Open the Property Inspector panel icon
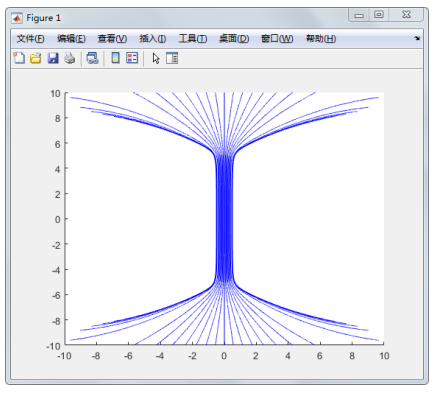The width and height of the screenshot is (440, 395). pos(172,58)
